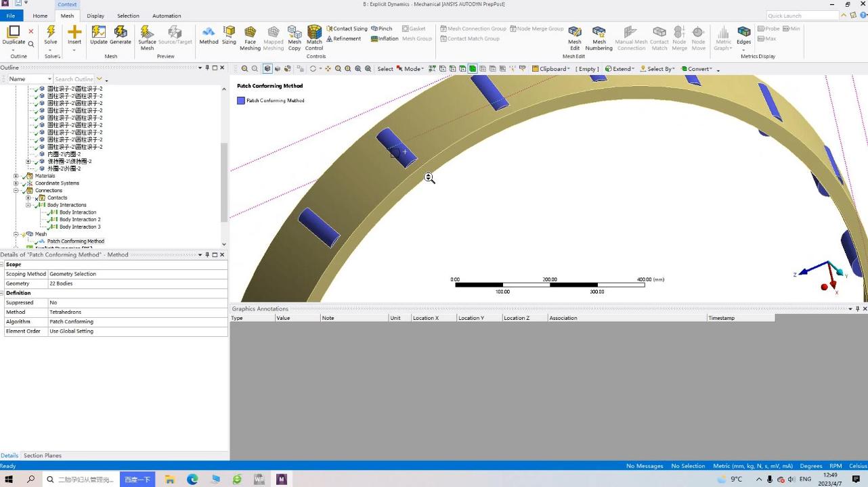This screenshot has height=487, width=868.
Task: Open Surface Mesh preview
Action: coord(148,38)
